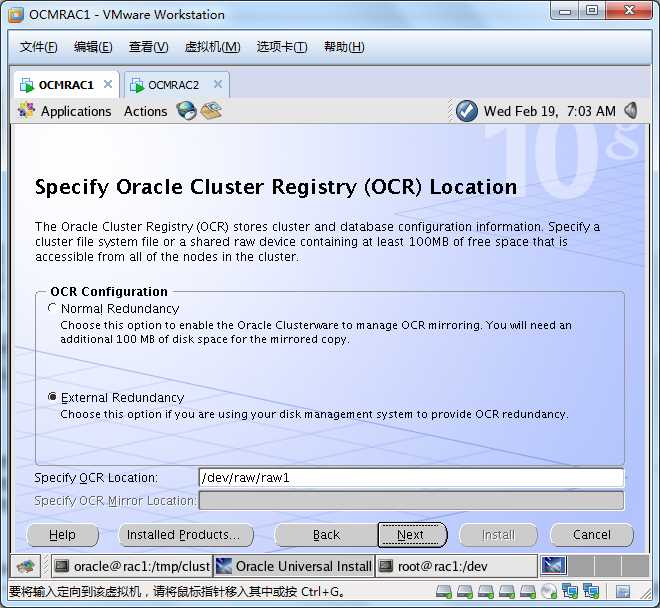Go Back to the previous installer step
This screenshot has height=608, width=660.
[326, 535]
